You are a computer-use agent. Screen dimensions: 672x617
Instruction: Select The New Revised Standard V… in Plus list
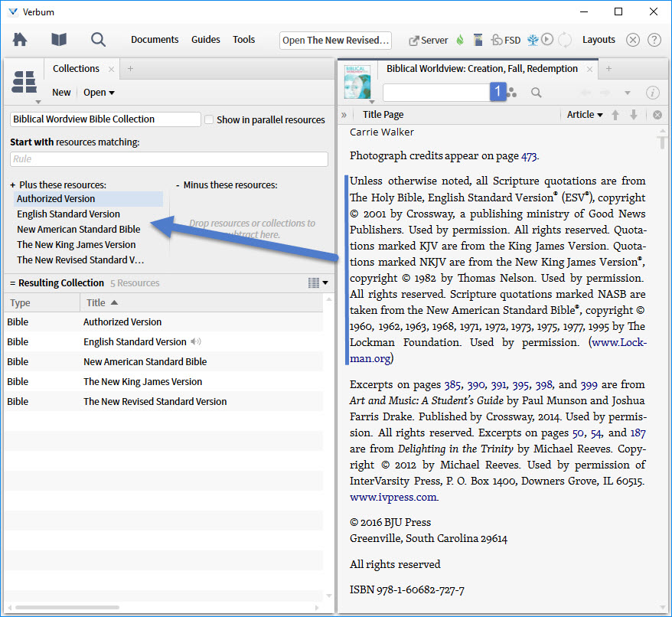coord(88,260)
